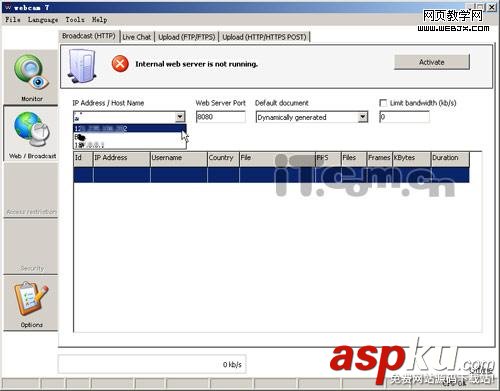The image size is (500, 391).
Task: Choose the highlighted first IP address entry
Action: [x=129, y=128]
